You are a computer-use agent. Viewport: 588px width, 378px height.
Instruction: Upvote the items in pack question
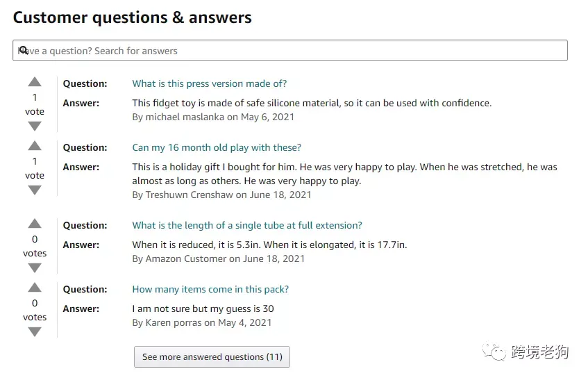[x=35, y=288]
